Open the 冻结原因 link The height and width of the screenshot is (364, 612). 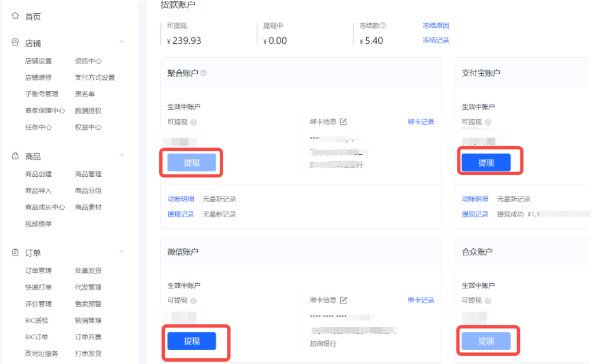pyautogui.click(x=436, y=26)
